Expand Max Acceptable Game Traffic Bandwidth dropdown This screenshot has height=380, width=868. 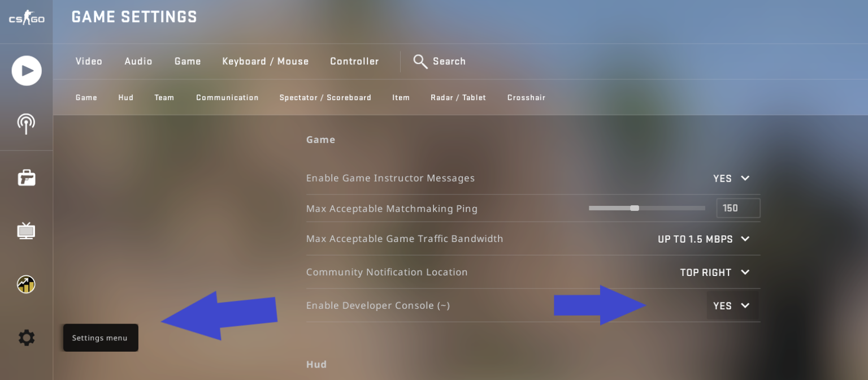[704, 239]
